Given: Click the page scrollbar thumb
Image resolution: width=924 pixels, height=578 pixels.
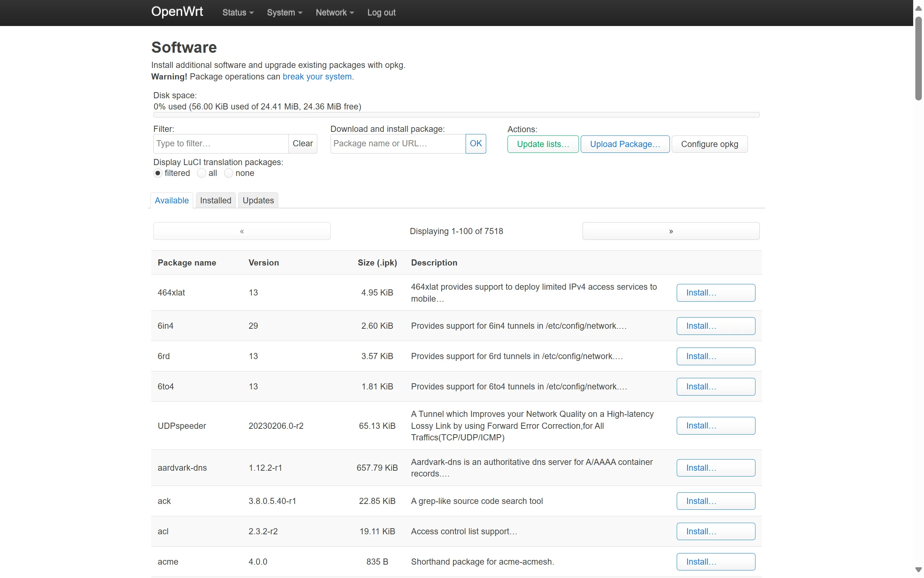Looking at the screenshot, I should coord(919,58).
